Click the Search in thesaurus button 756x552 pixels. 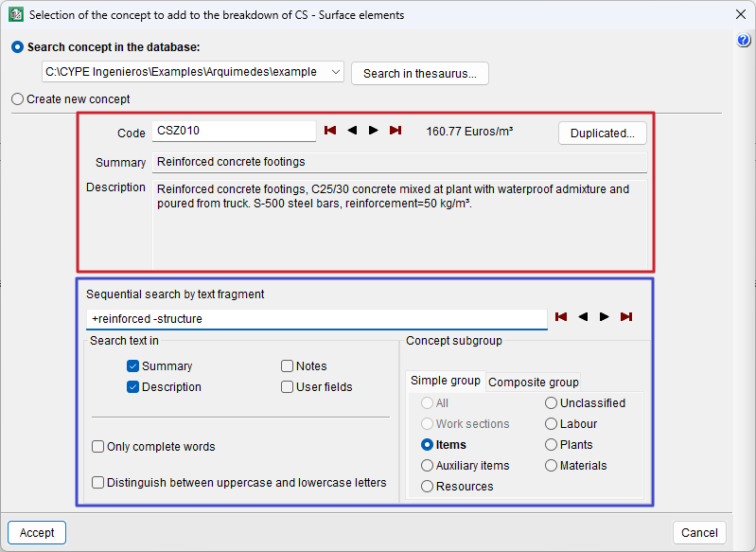[420, 73]
